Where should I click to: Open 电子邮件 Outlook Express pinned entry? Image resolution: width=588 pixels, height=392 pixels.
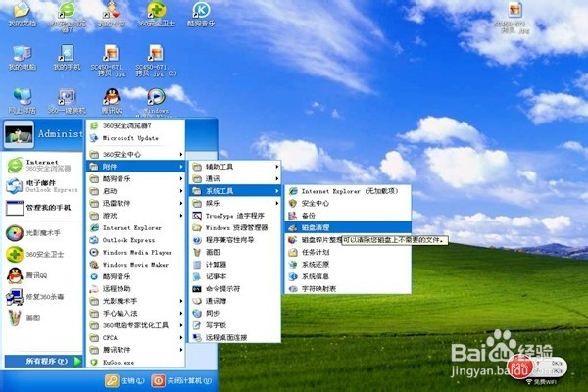point(43,186)
